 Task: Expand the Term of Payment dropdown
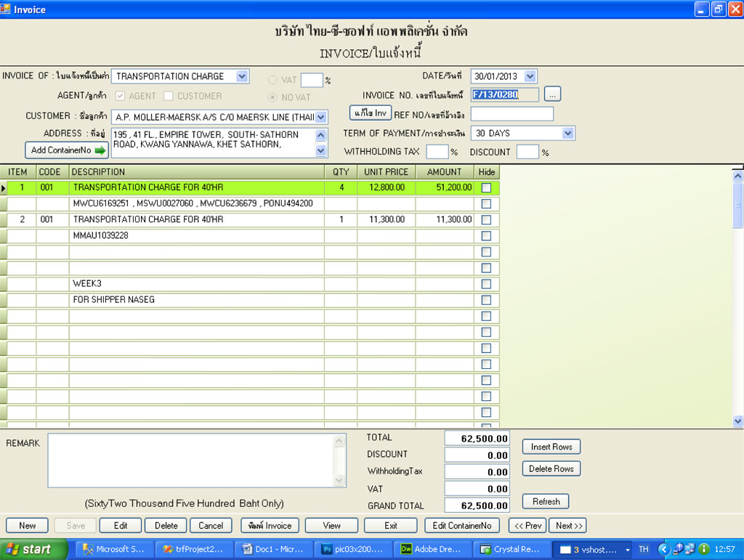[567, 134]
